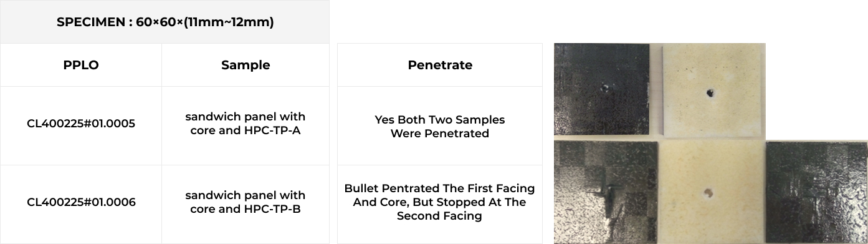Viewport: 868px width, 244px height.
Task: Click 'Yes Both Two Samples Were Penetrated' text
Action: 440,126
